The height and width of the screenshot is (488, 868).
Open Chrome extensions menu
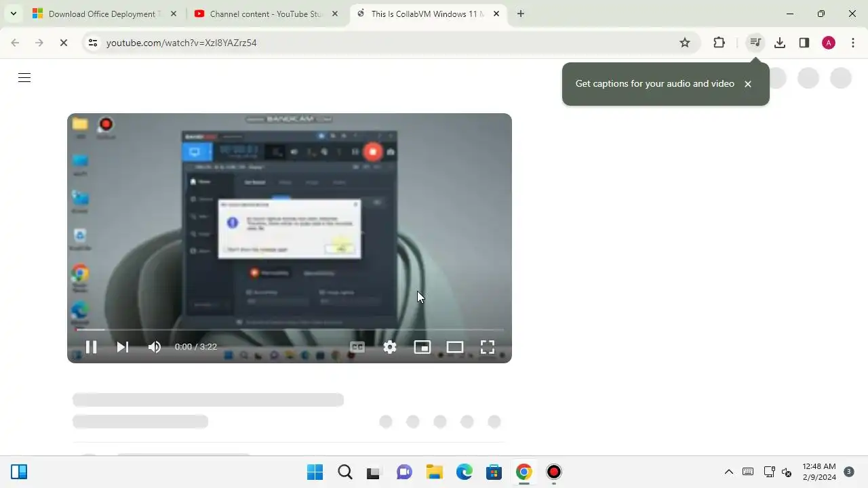coord(719,43)
